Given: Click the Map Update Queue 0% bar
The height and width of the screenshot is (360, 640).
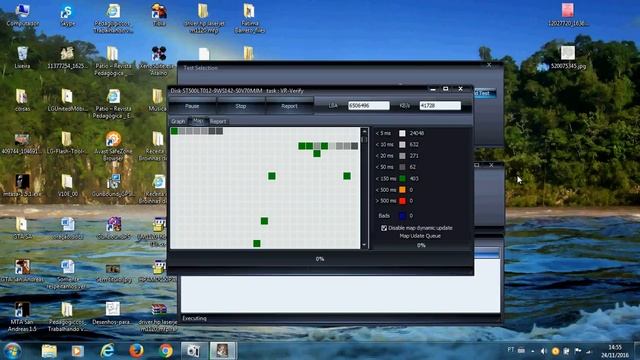Looking at the screenshot, I should point(421,245).
